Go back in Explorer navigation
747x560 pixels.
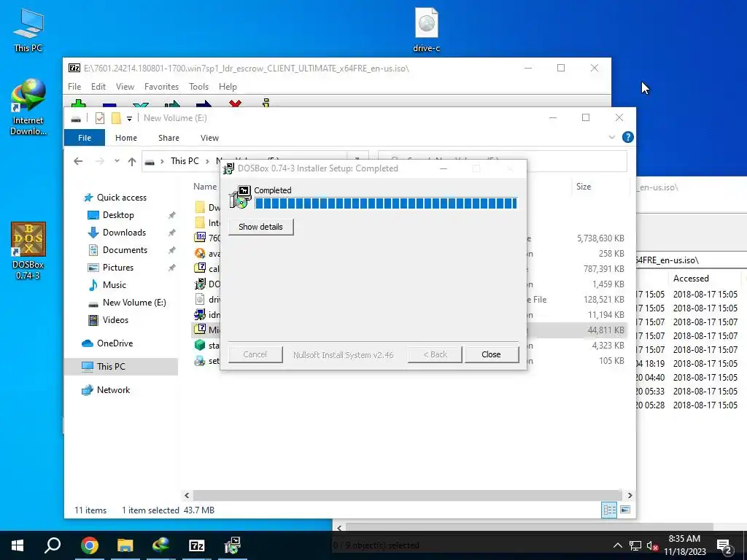point(78,161)
